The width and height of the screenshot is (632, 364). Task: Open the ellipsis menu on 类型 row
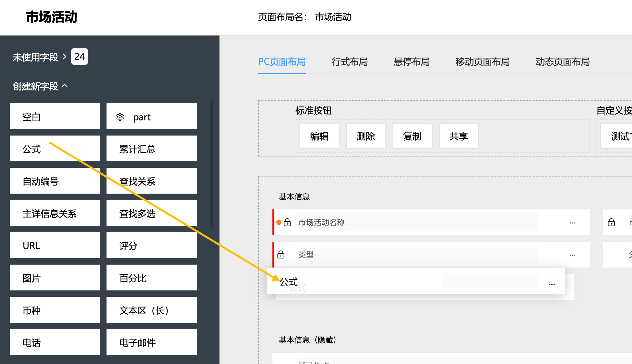572,255
